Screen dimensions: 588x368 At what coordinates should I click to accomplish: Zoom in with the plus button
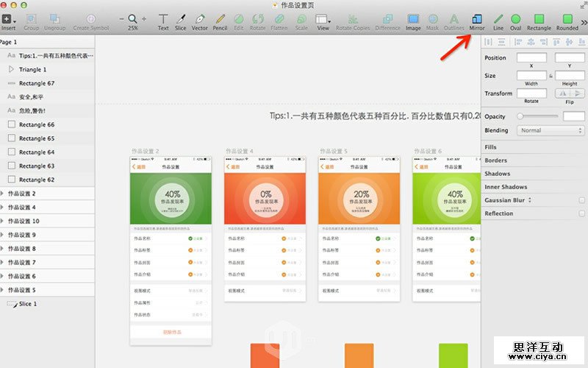click(x=144, y=19)
